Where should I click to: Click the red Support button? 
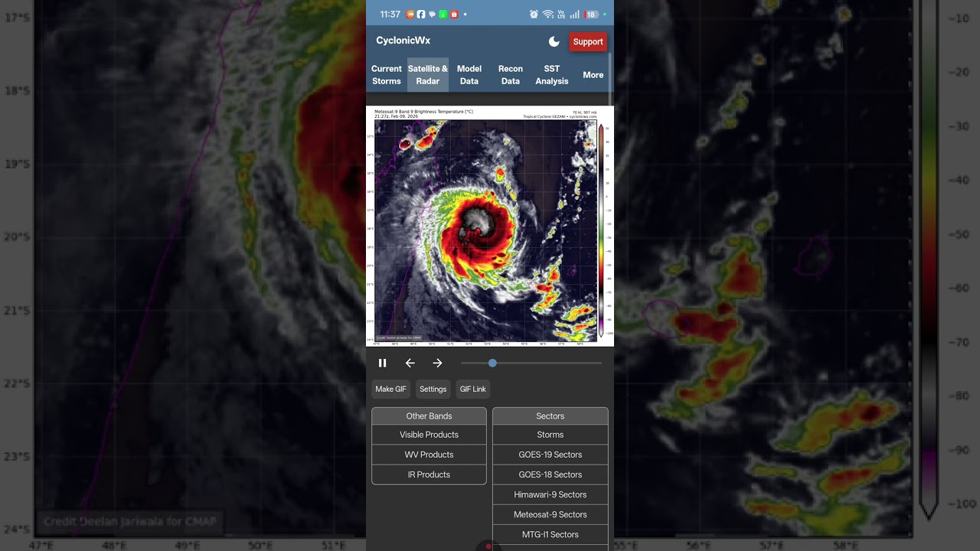588,41
